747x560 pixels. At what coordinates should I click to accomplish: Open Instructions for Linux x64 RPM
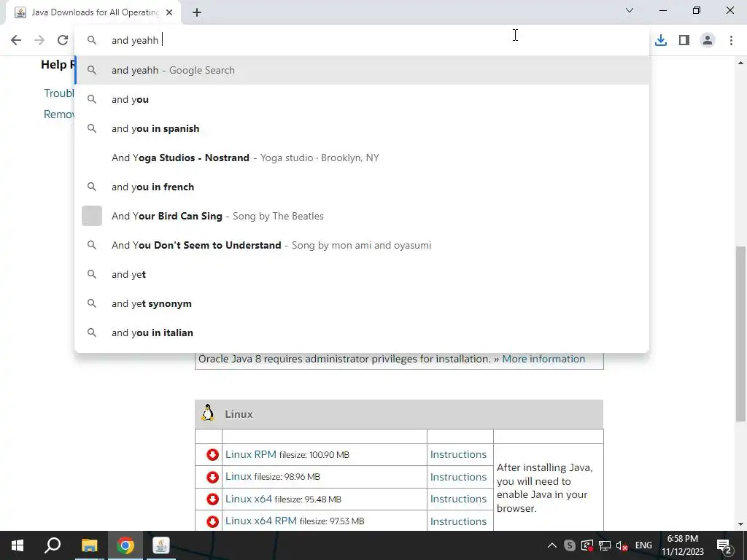coord(458,521)
